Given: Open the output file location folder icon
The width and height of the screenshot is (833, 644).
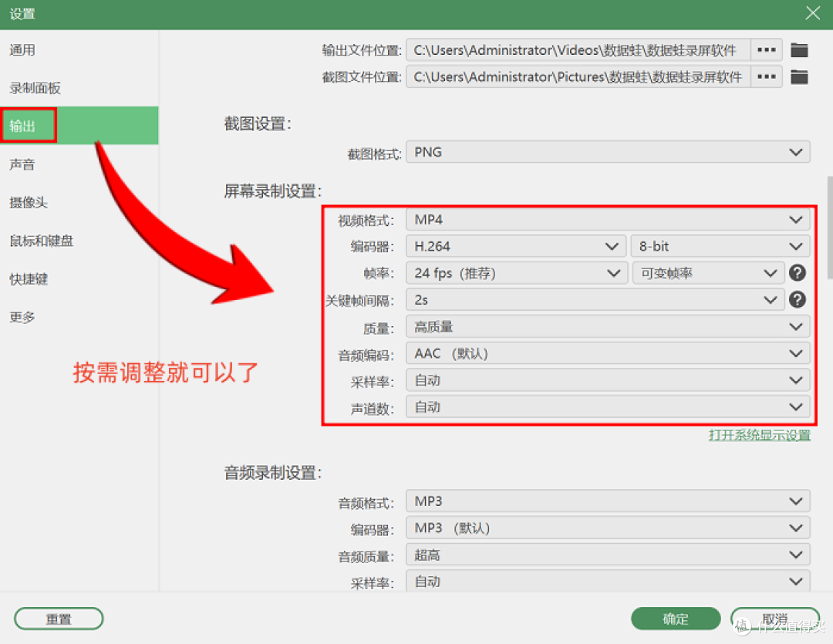Looking at the screenshot, I should [799, 50].
